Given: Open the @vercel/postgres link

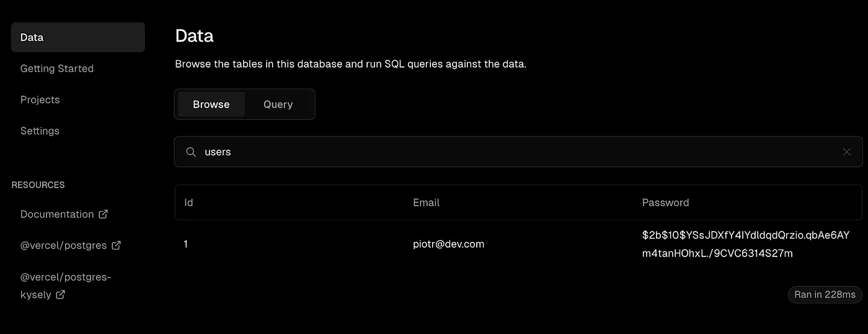Looking at the screenshot, I should [62, 245].
